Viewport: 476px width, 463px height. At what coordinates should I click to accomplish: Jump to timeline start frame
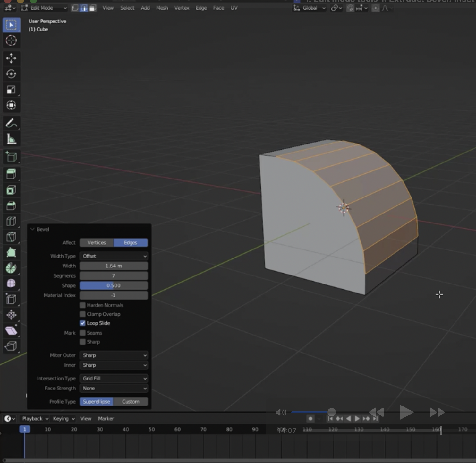(330, 419)
